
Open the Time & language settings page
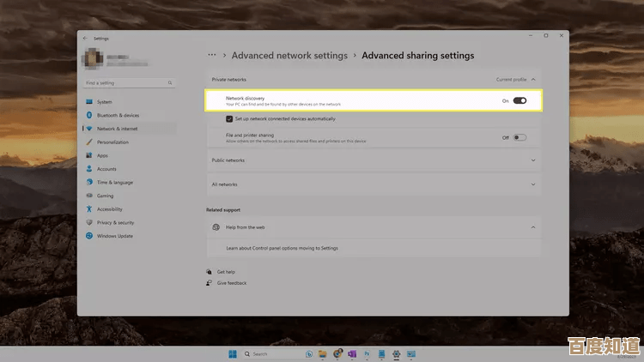click(x=114, y=183)
